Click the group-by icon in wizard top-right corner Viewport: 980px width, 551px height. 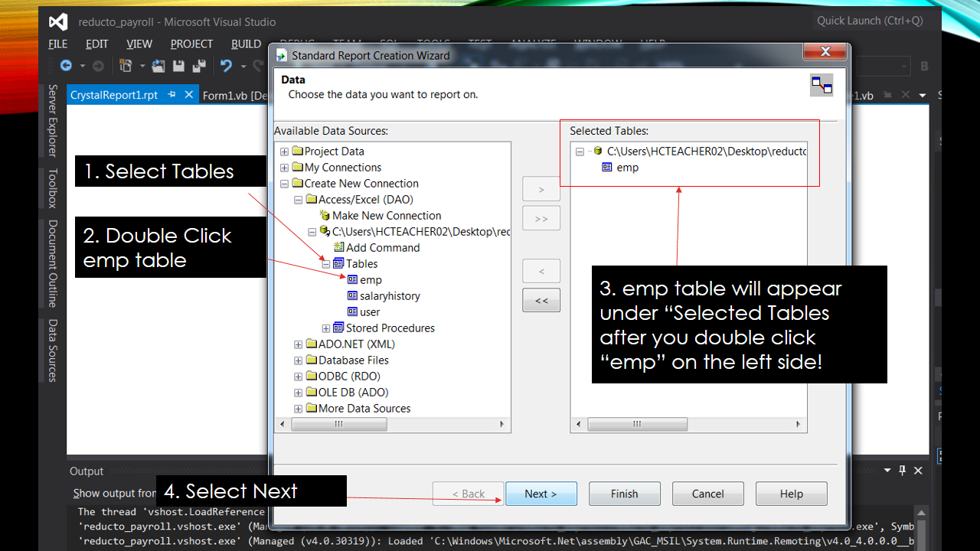821,85
